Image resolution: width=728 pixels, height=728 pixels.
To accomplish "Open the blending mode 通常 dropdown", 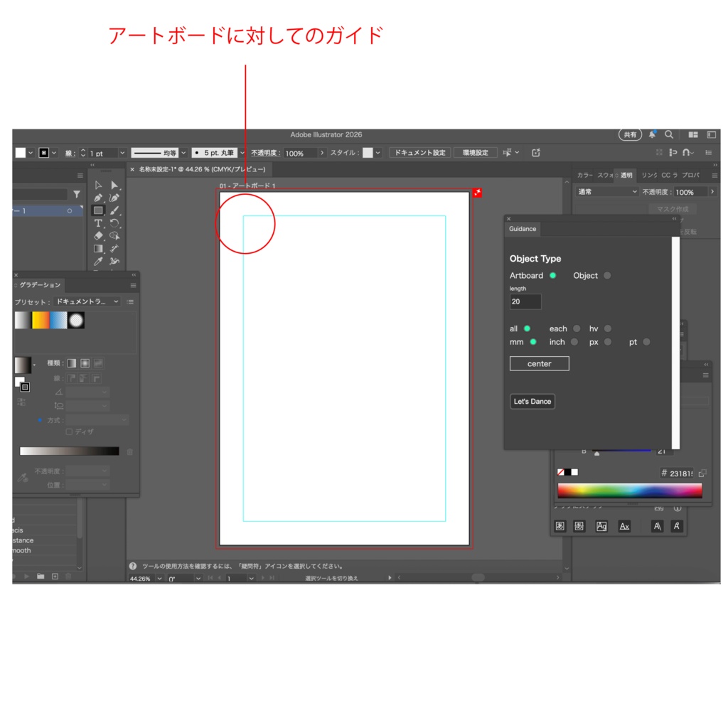I will pos(607,192).
